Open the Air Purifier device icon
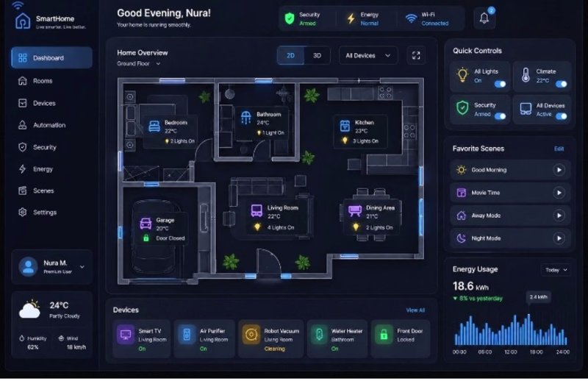 click(x=187, y=334)
